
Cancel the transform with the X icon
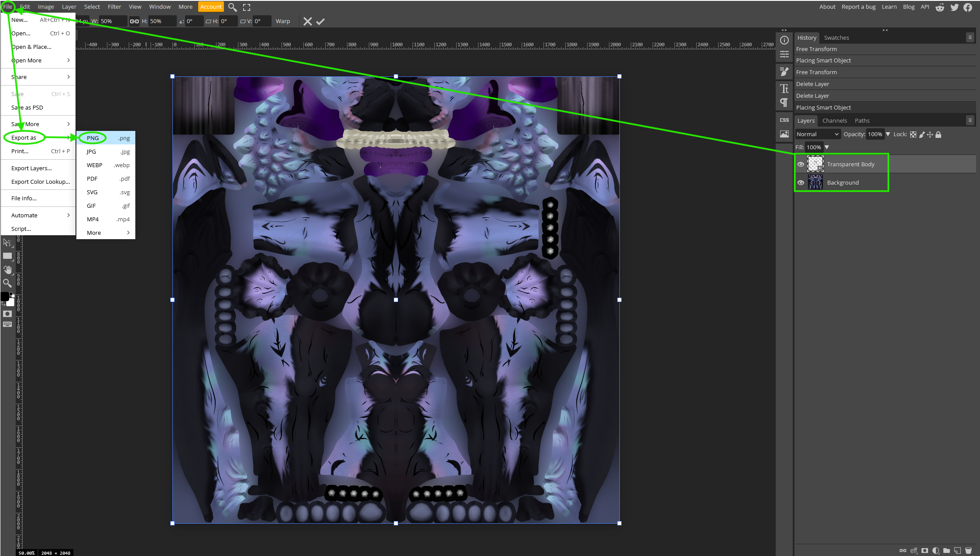pos(307,21)
